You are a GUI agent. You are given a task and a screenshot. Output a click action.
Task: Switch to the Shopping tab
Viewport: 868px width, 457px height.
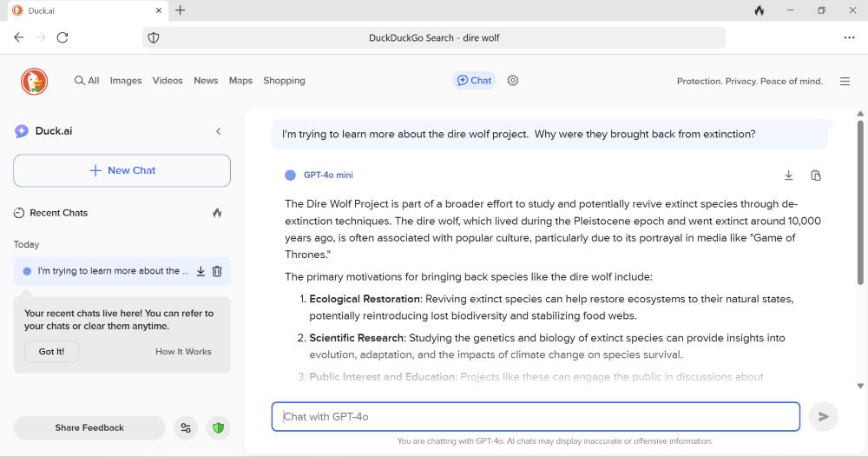pos(284,81)
